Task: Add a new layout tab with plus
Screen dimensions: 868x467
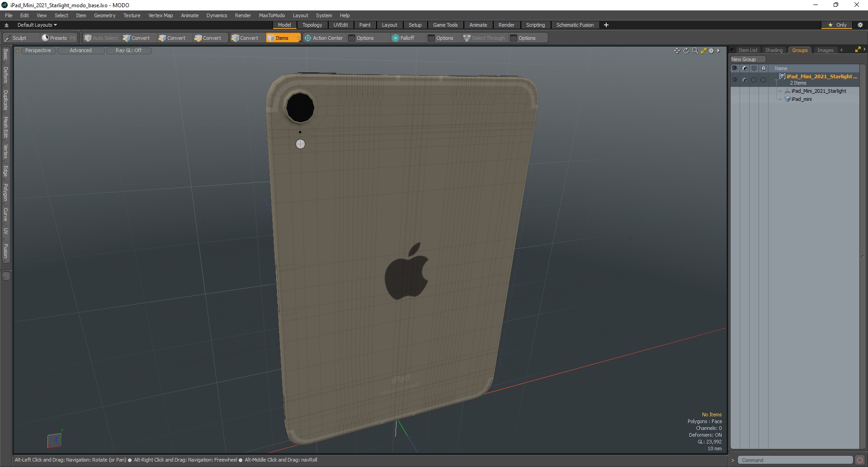Action: pyautogui.click(x=606, y=25)
